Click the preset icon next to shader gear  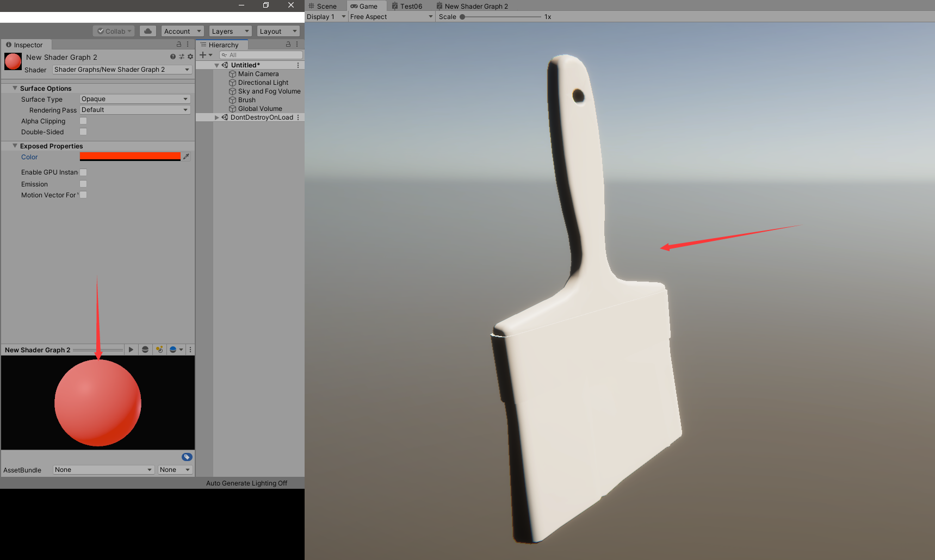tap(181, 57)
